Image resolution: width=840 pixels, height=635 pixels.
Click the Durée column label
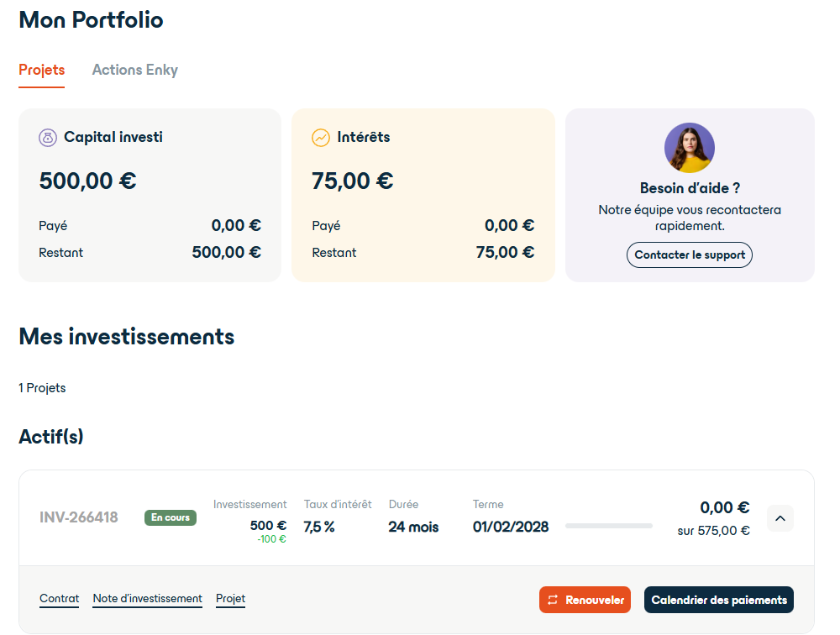pyautogui.click(x=403, y=504)
